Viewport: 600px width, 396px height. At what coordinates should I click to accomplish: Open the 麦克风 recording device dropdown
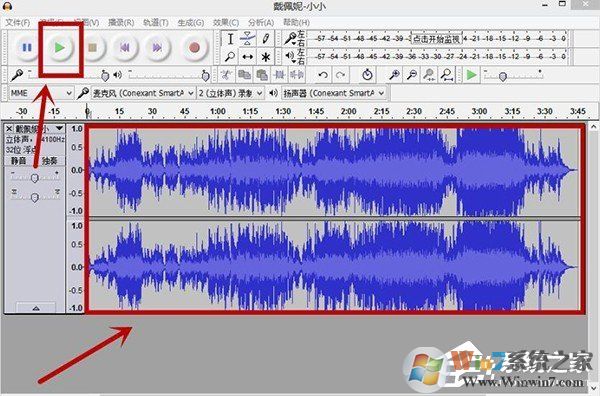tap(143, 93)
